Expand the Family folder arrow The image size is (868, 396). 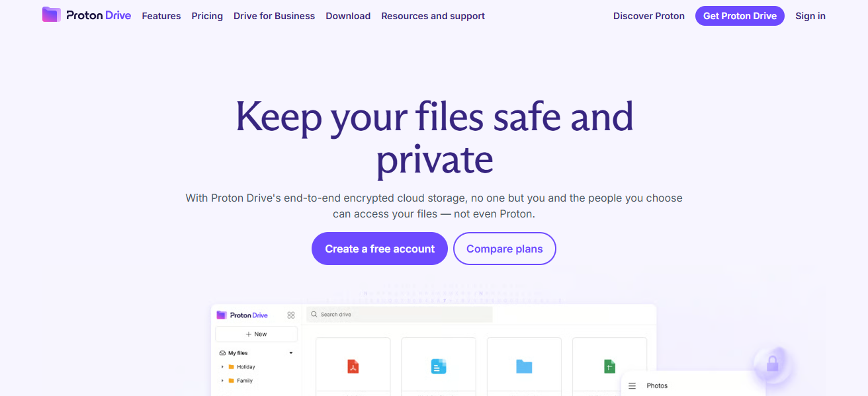222,381
